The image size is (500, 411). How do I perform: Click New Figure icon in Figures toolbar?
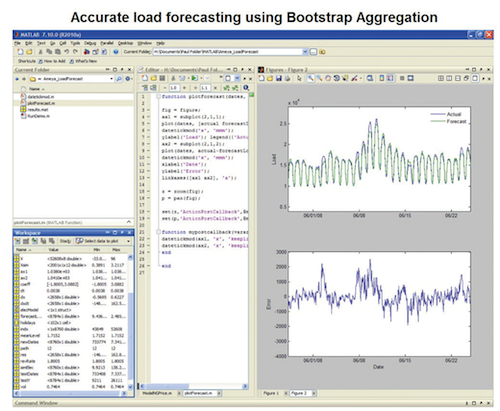click(262, 78)
